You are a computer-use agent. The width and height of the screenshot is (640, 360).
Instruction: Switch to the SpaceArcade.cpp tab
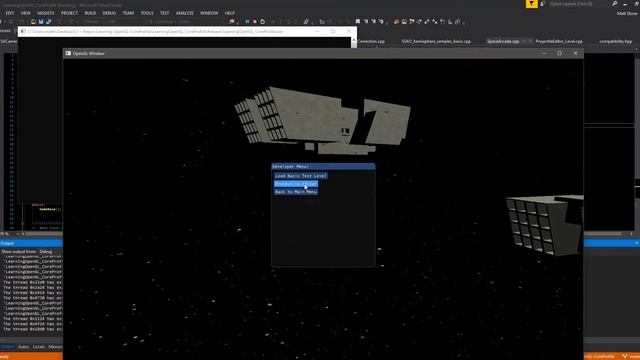pyautogui.click(x=503, y=41)
